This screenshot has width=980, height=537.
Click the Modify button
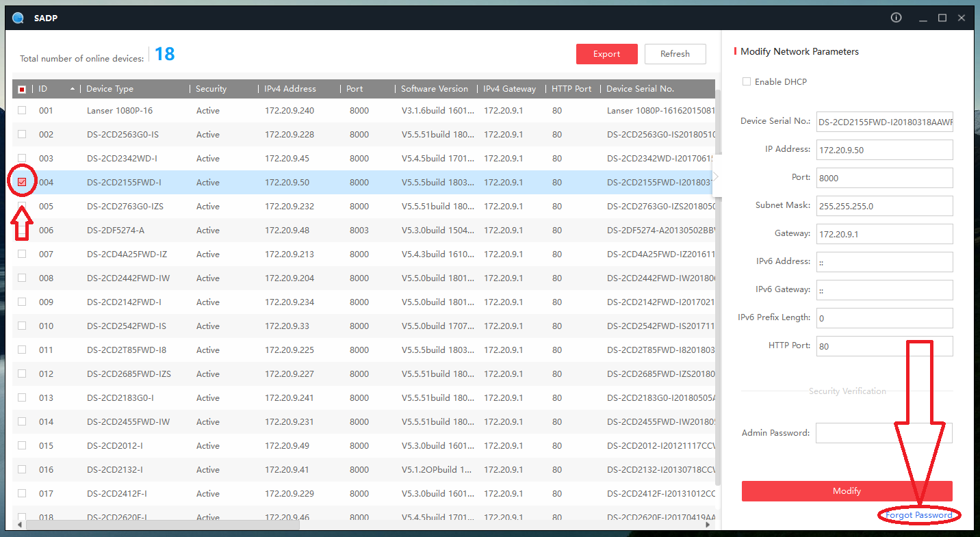point(847,491)
